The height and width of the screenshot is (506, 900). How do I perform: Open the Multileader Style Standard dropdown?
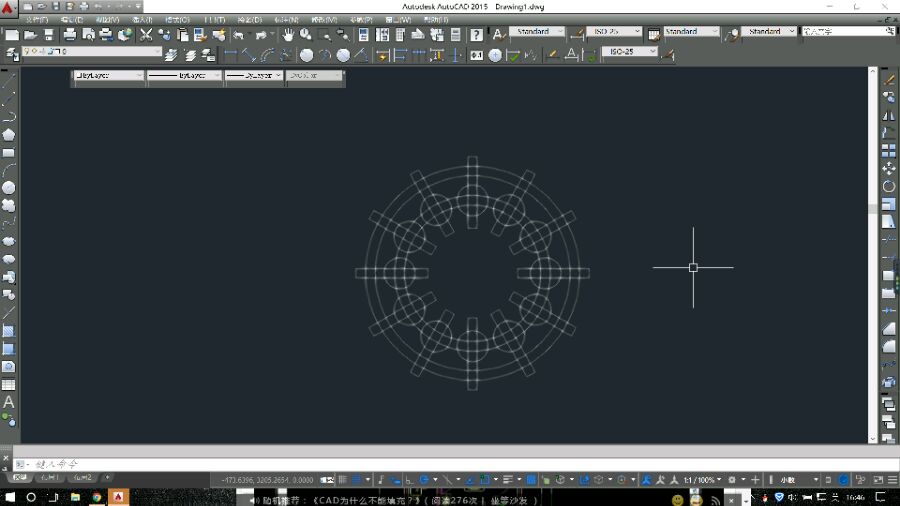(769, 32)
